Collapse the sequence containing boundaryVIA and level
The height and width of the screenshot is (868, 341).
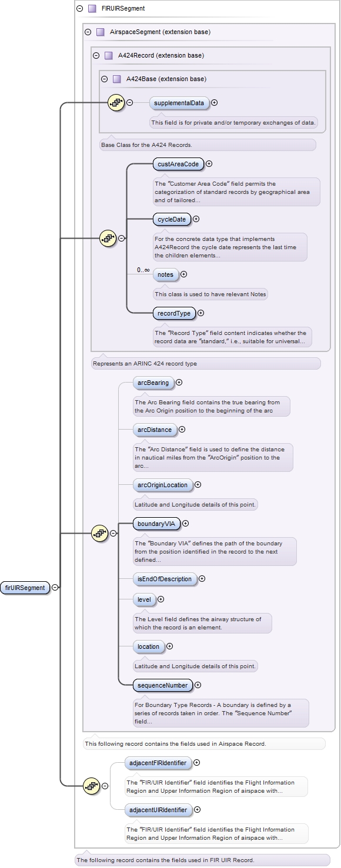113,534
